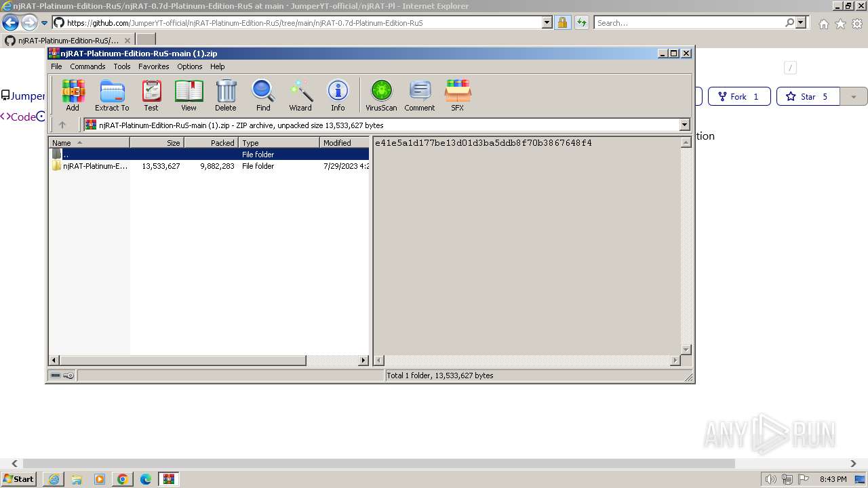Sort by Type column header
Viewport: 868px width, 488px height.
[x=279, y=142]
